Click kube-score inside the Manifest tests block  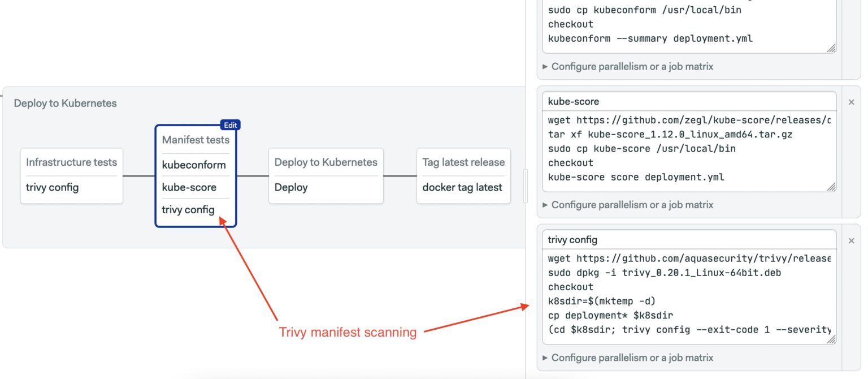coord(188,187)
